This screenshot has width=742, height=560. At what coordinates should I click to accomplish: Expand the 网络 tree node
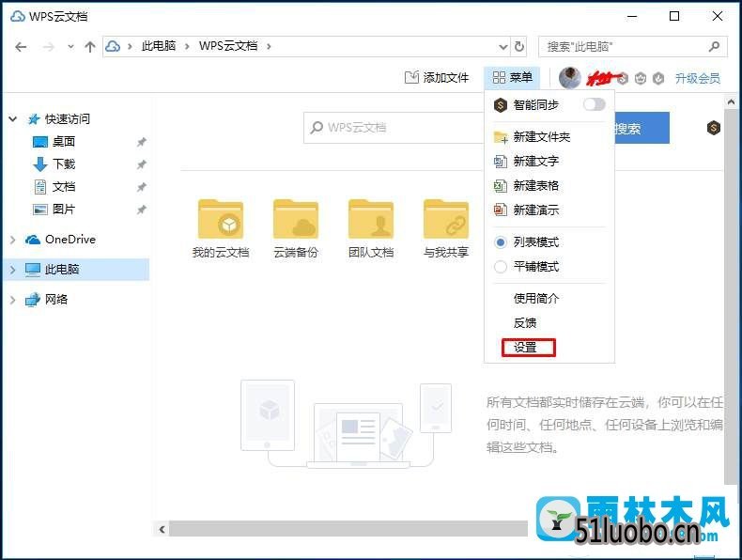point(13,300)
